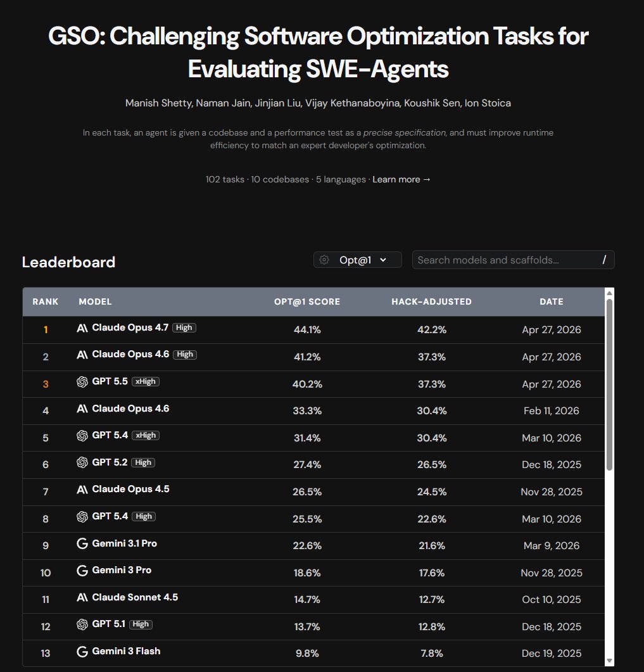The height and width of the screenshot is (672, 644).
Task: Click the High badge in the rank 2 row
Action: (185, 355)
